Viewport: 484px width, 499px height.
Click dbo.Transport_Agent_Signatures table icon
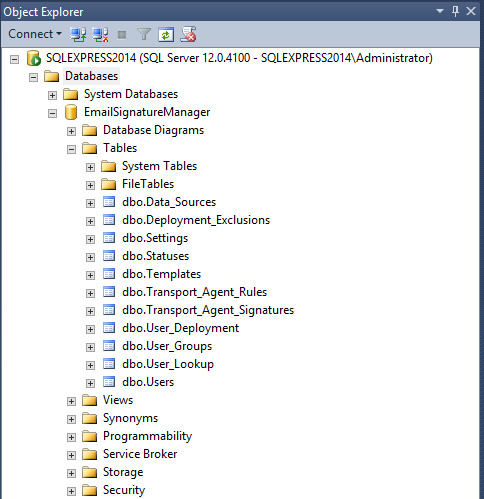(x=109, y=310)
